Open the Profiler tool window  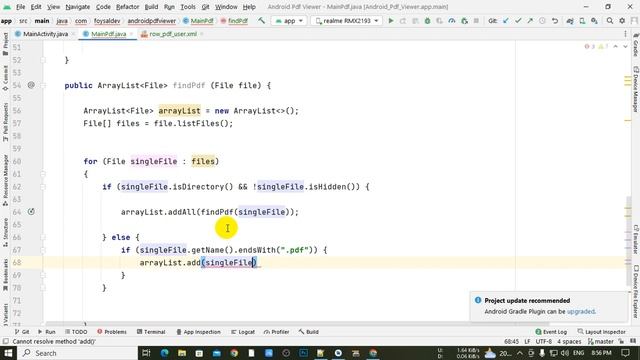tap(276, 332)
